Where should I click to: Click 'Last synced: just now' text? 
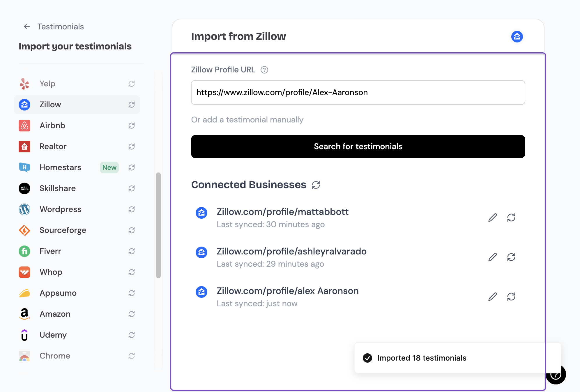point(257,304)
